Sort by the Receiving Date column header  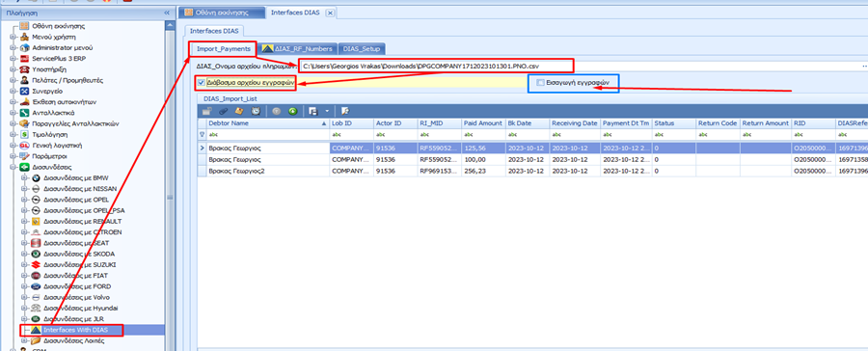pyautogui.click(x=575, y=122)
